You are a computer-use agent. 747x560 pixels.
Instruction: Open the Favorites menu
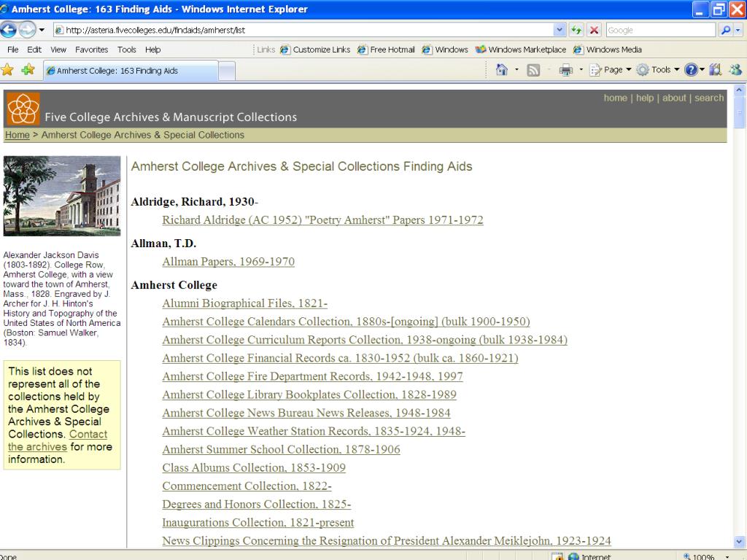(91, 50)
